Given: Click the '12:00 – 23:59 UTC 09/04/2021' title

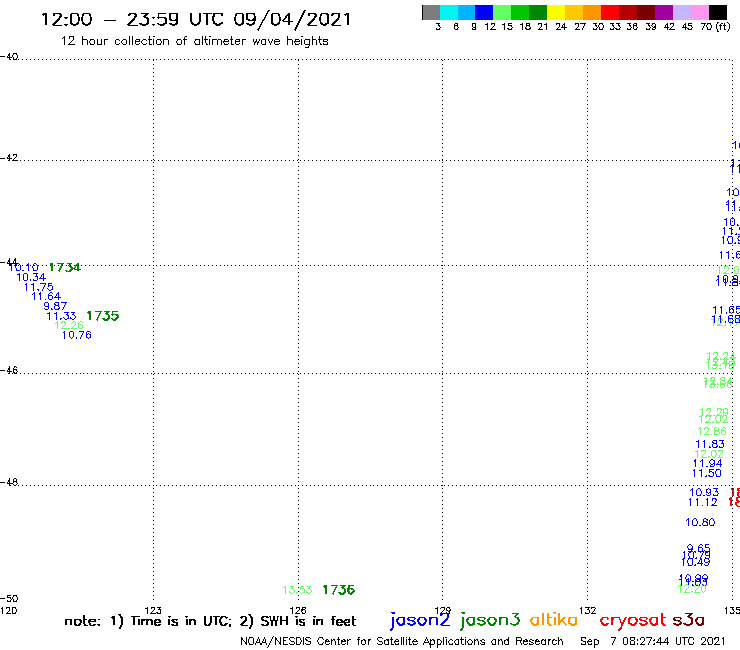Looking at the screenshot, I should [x=196, y=19].
